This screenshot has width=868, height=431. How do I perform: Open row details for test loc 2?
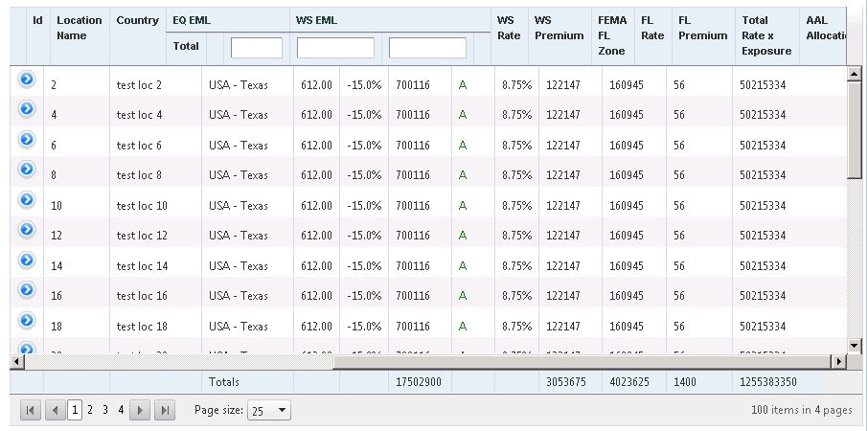tap(27, 79)
